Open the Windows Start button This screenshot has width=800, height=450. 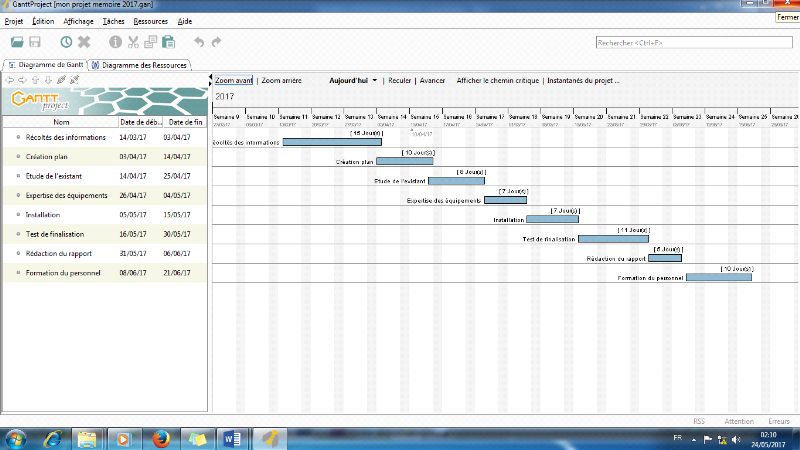16,439
